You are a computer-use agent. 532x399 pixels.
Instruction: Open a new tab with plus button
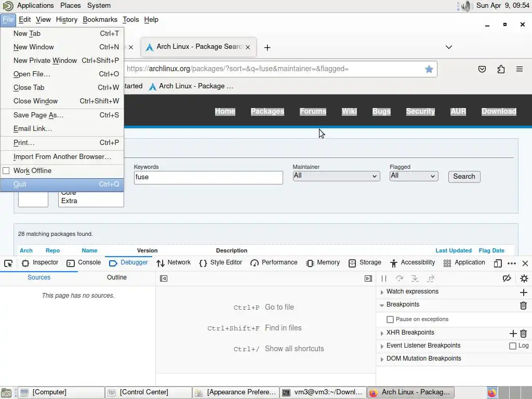(268, 47)
